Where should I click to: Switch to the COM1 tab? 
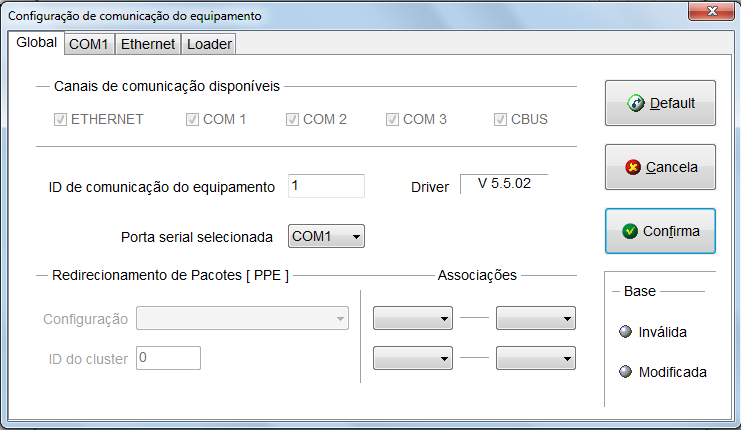[x=89, y=44]
